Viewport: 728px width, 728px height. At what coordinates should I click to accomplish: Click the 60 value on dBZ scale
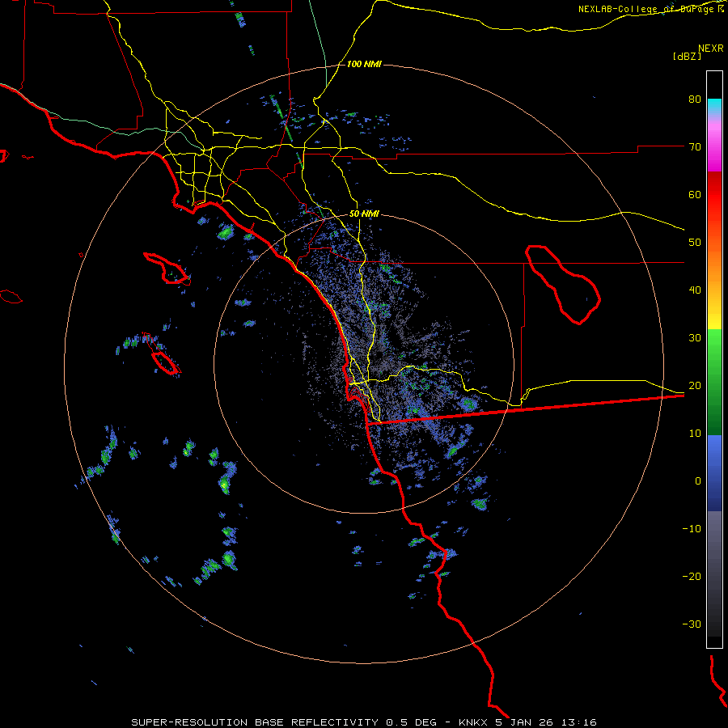tap(695, 194)
